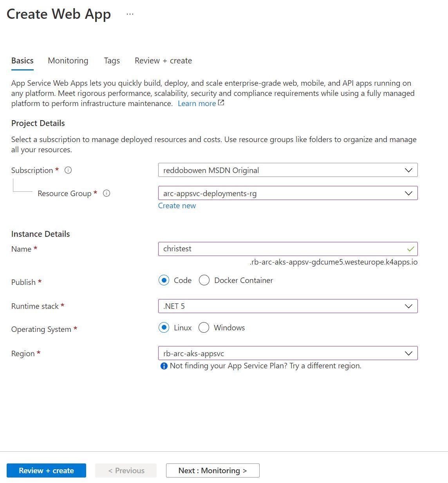The image size is (448, 483).
Task: Open the Learn more link
Action: [x=197, y=103]
